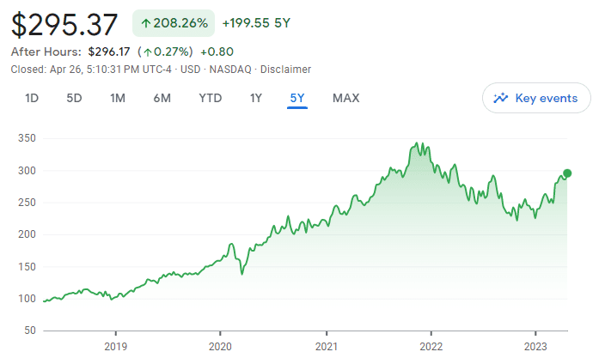
Task: Click the 2020 x-axis year label
Action: (221, 346)
